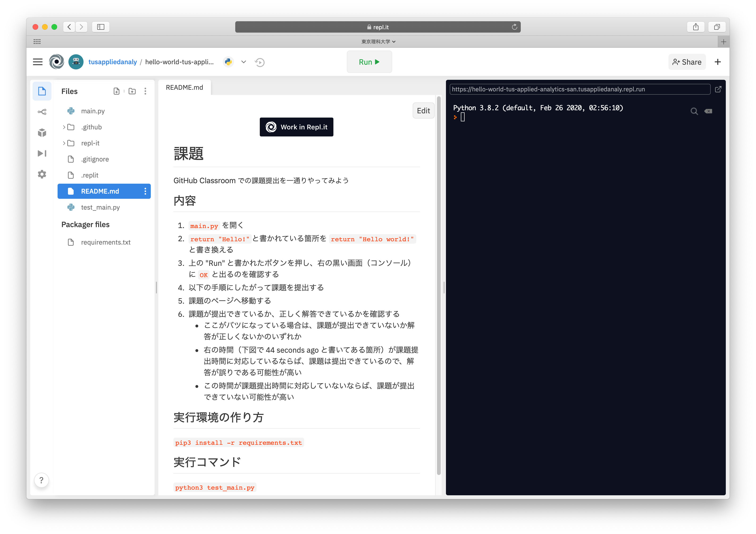The width and height of the screenshot is (756, 534).
Task: Open console output in new tab
Action: (x=718, y=89)
